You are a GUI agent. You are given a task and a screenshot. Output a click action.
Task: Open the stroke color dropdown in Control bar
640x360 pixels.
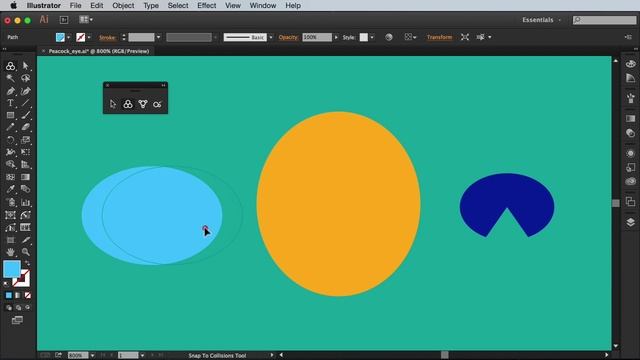[89, 37]
